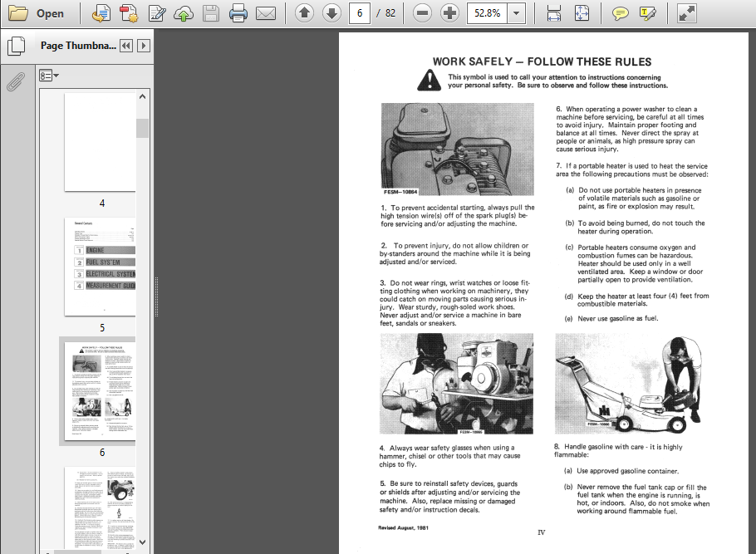Open the zoom percentage dropdown
The height and width of the screenshot is (554, 756).
(x=517, y=13)
